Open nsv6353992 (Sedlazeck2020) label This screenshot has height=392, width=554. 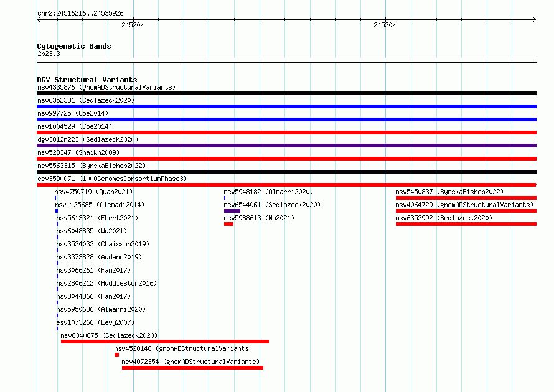pyautogui.click(x=444, y=218)
